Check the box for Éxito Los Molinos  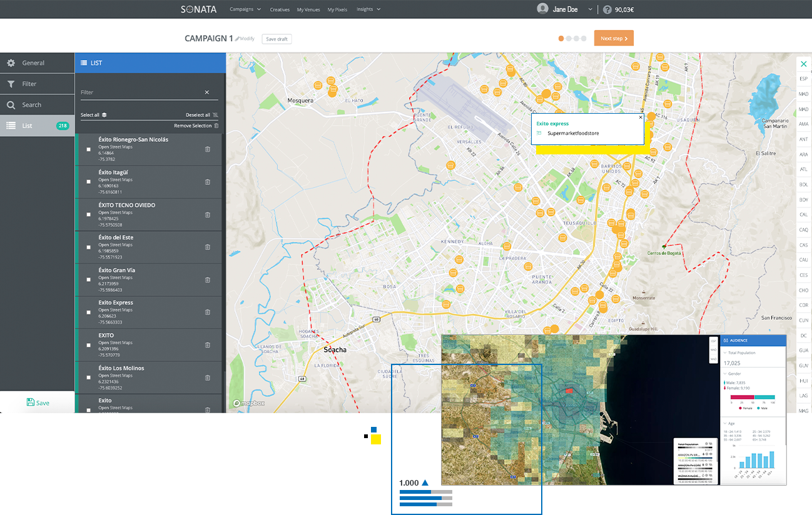tap(88, 378)
